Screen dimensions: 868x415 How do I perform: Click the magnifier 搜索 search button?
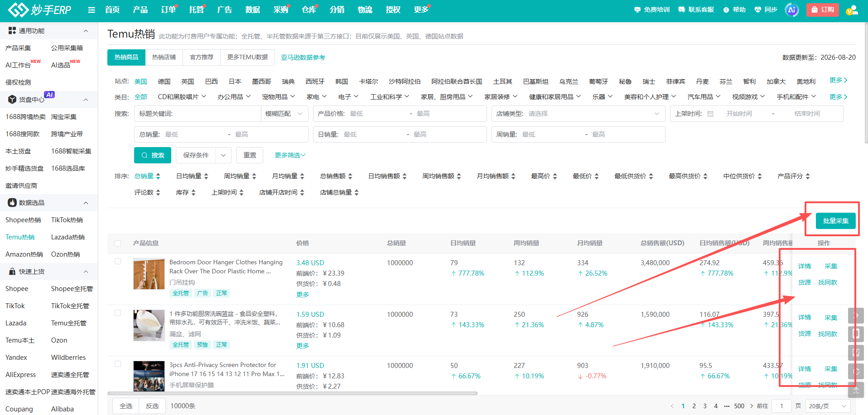[153, 155]
